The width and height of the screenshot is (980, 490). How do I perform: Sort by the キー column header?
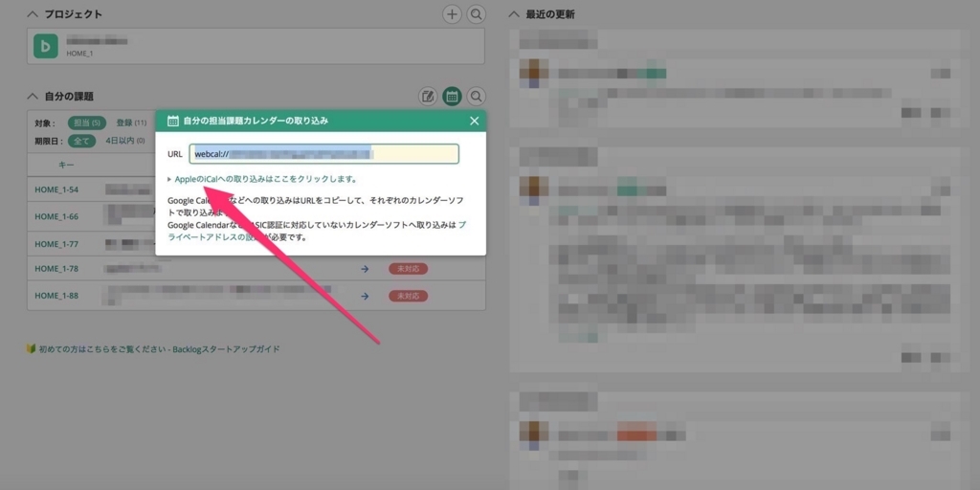click(x=66, y=165)
